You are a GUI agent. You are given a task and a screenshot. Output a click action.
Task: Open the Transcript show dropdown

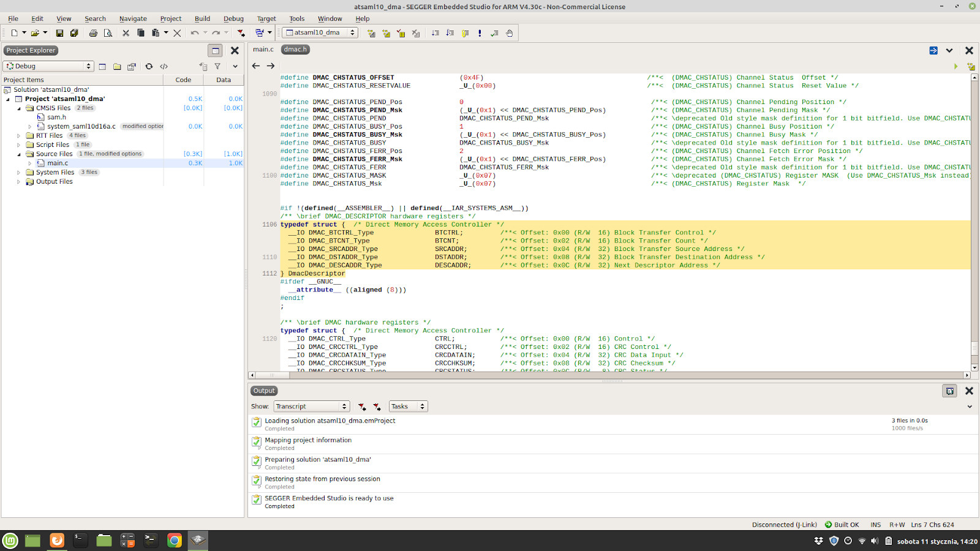(x=311, y=407)
